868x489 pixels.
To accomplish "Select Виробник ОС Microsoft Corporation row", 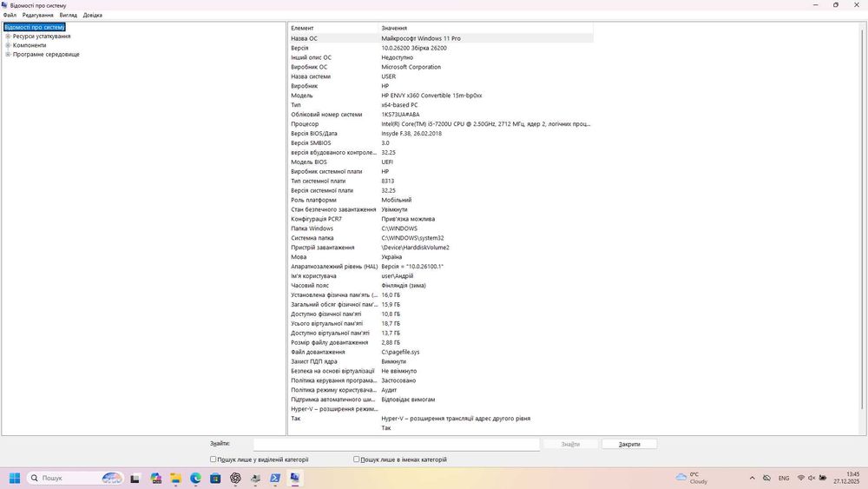I will 441,67.
